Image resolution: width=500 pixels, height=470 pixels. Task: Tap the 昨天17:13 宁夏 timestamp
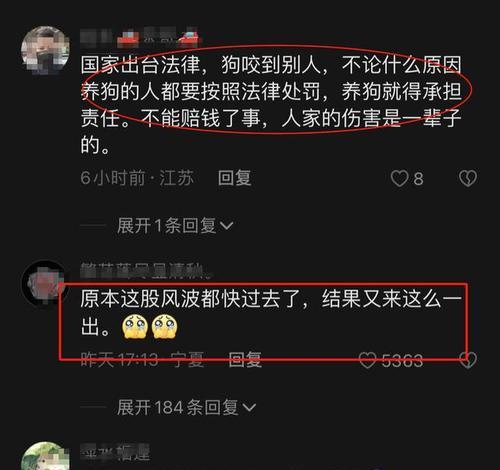pos(142,360)
